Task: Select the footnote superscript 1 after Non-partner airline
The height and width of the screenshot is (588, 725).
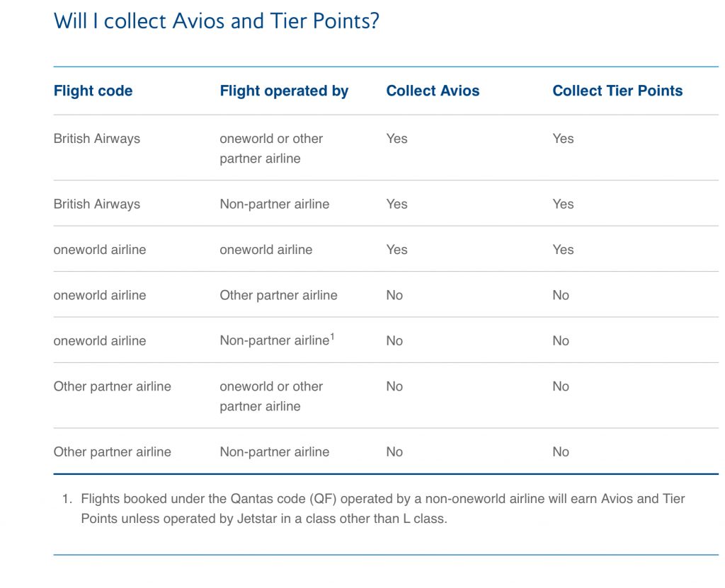Action: pyautogui.click(x=332, y=337)
